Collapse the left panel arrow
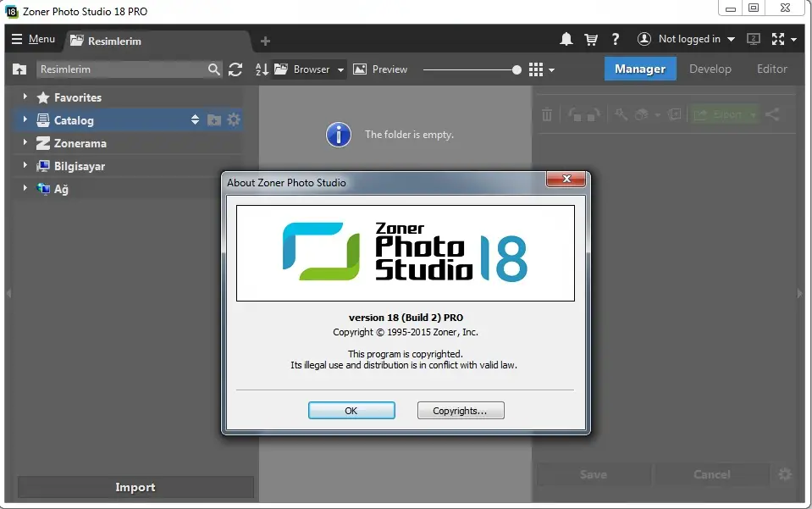 [8, 293]
